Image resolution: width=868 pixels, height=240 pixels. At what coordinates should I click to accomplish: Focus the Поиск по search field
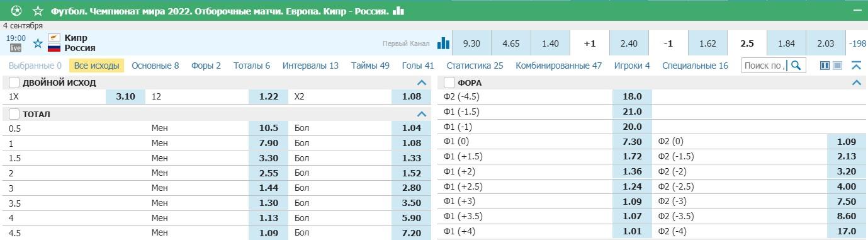coord(765,66)
